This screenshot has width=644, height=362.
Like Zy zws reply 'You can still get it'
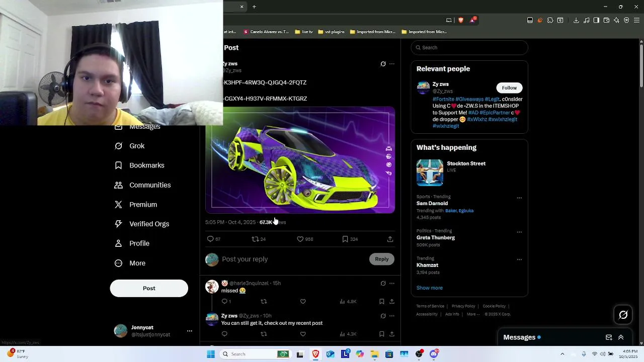[x=303, y=334]
